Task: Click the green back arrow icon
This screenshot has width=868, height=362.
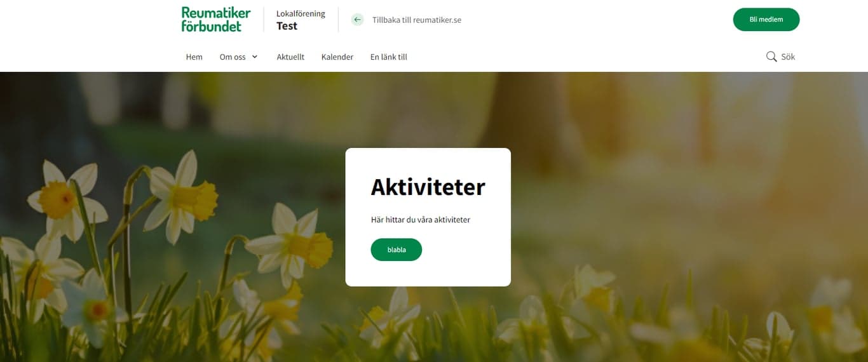Action: click(358, 20)
